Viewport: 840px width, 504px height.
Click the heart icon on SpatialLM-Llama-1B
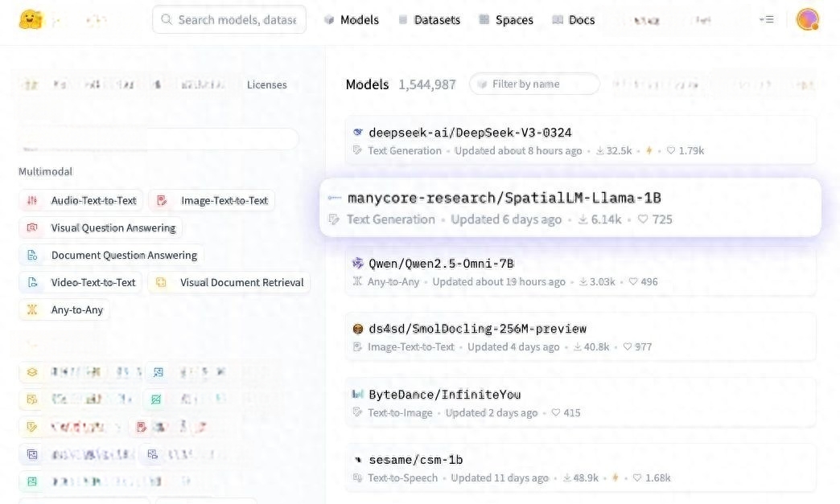tap(643, 219)
